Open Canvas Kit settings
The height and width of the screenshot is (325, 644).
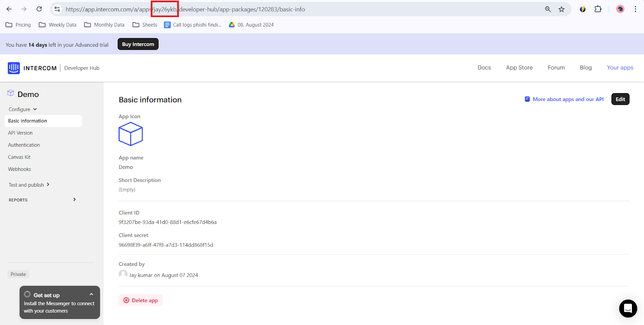point(19,157)
